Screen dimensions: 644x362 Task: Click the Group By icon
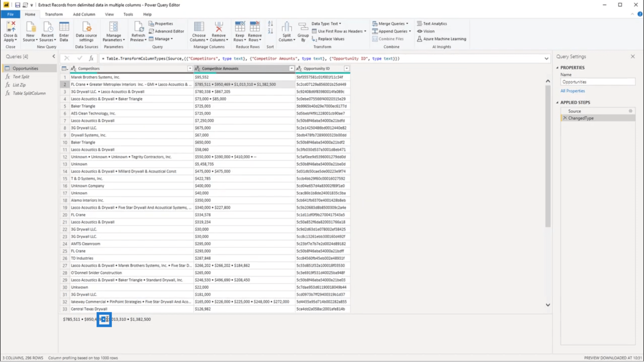[x=303, y=27]
